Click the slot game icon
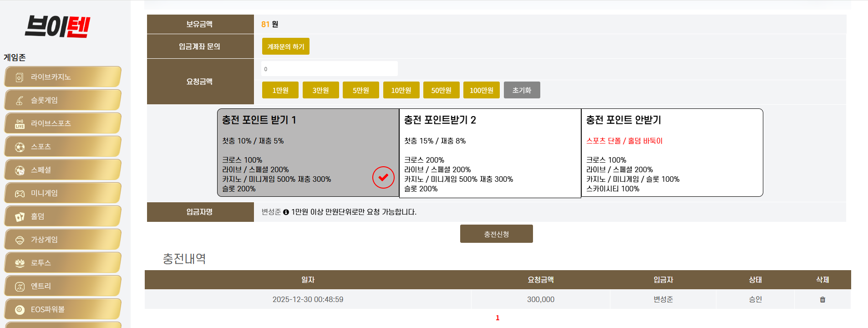This screenshot has width=868, height=328. [x=20, y=101]
